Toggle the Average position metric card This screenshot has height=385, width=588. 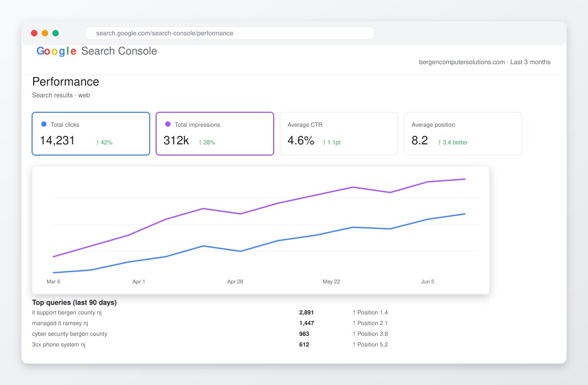click(x=463, y=134)
